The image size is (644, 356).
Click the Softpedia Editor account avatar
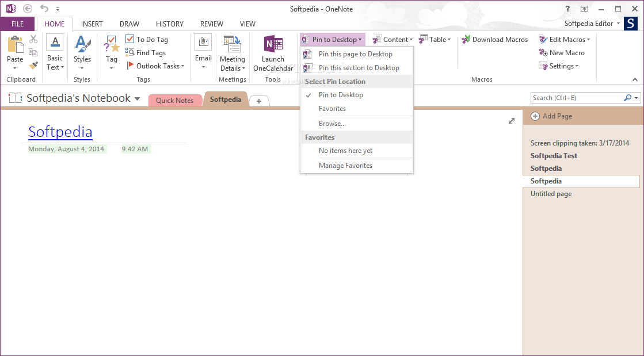pos(631,24)
